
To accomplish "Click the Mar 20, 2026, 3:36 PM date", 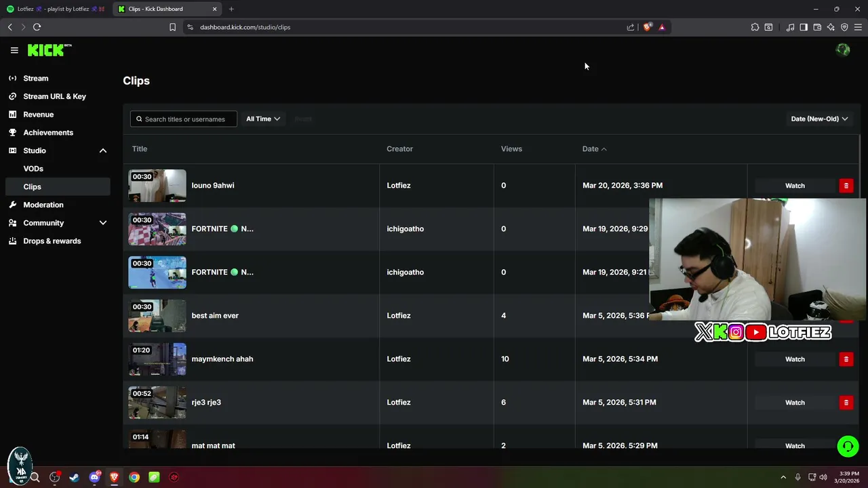I will point(623,186).
